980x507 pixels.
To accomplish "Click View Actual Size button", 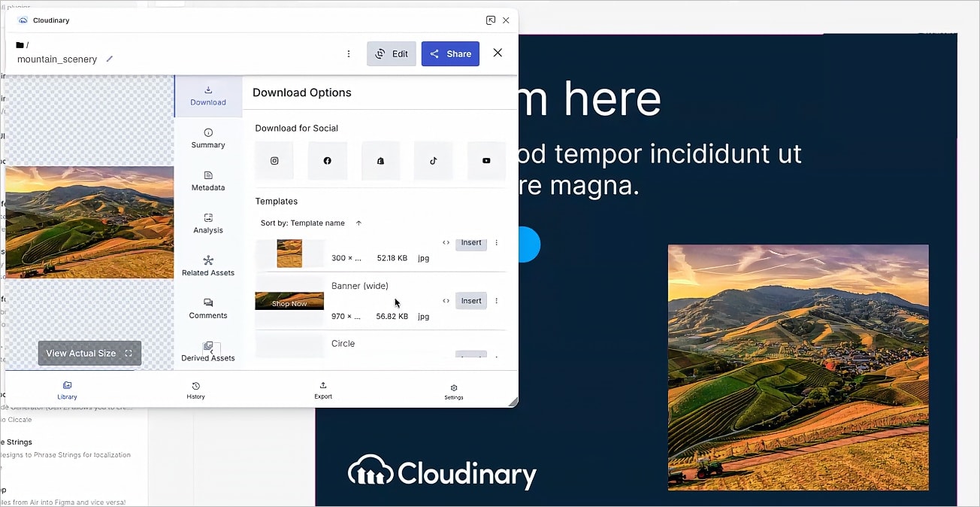I will coord(89,354).
